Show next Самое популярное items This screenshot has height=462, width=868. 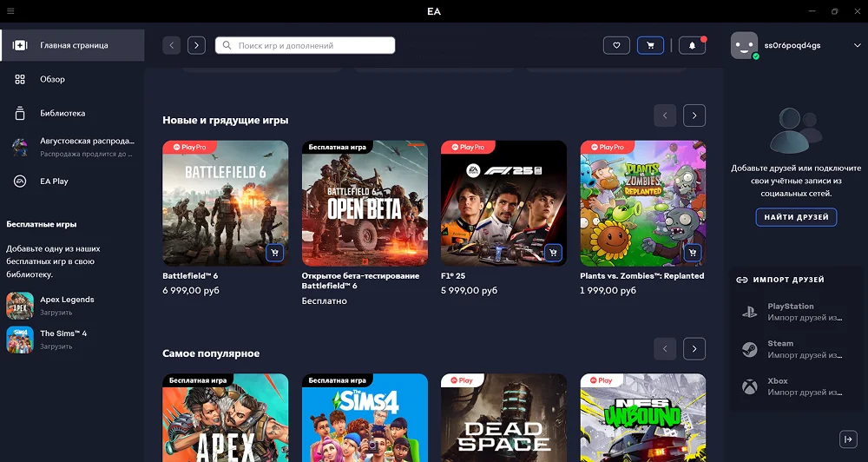click(694, 349)
